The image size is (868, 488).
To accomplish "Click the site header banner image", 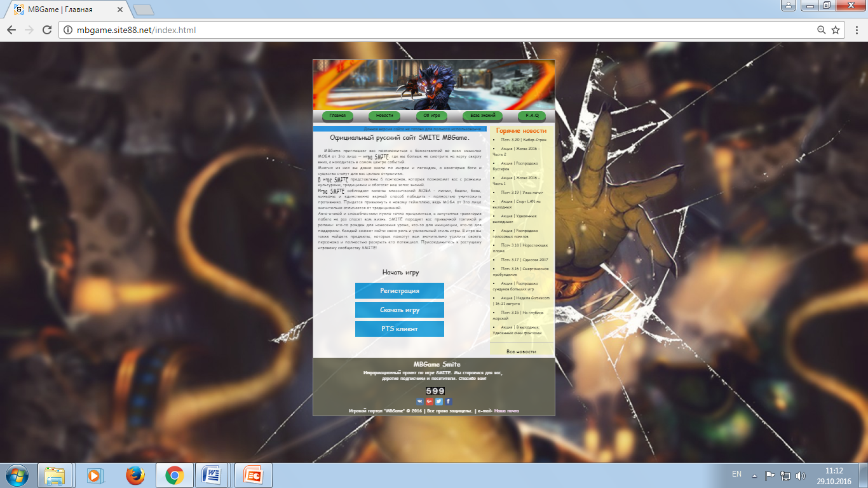I will tap(434, 85).
